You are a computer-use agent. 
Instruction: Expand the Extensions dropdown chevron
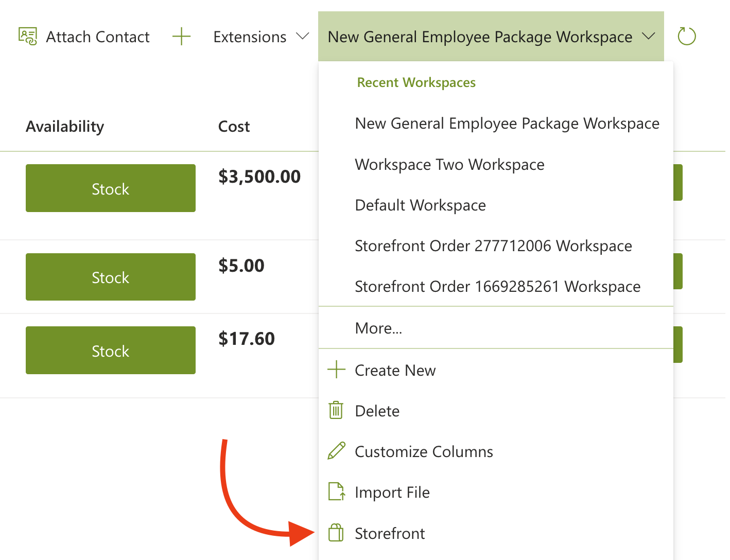(303, 37)
